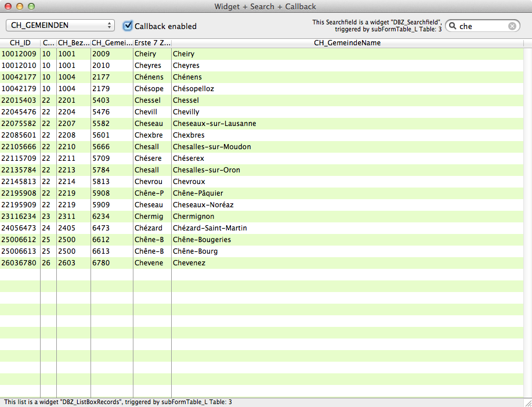Click the ID cell 10042177

pyautogui.click(x=19, y=77)
